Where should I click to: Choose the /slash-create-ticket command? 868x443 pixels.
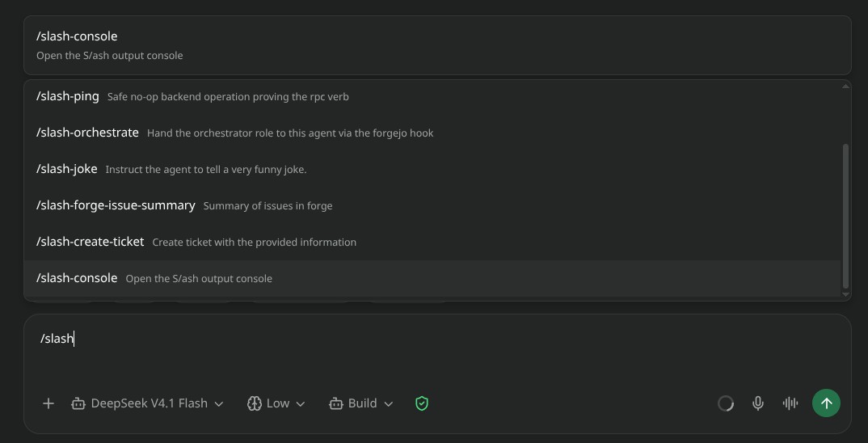432,242
